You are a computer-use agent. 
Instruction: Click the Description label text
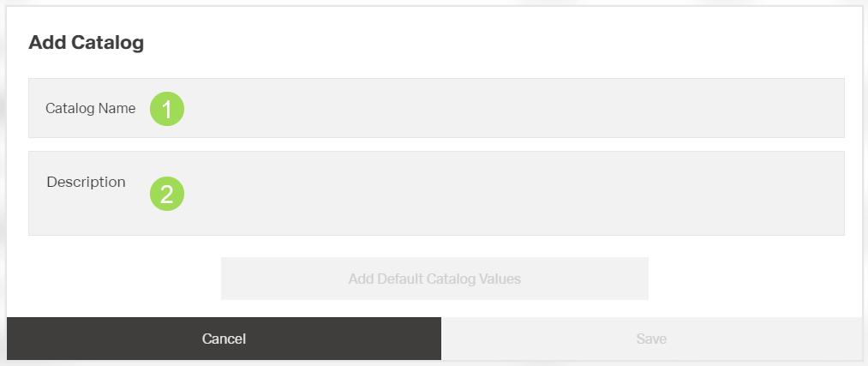pyautogui.click(x=86, y=182)
